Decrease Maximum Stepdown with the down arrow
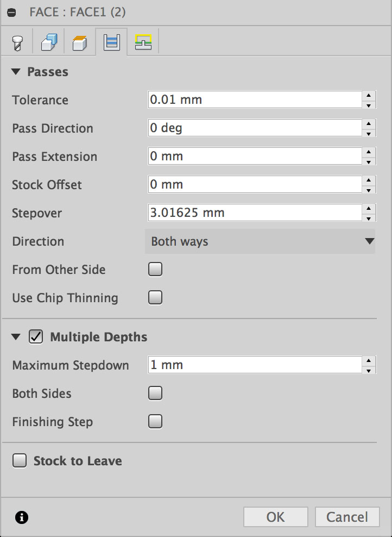392x537 pixels. (369, 371)
